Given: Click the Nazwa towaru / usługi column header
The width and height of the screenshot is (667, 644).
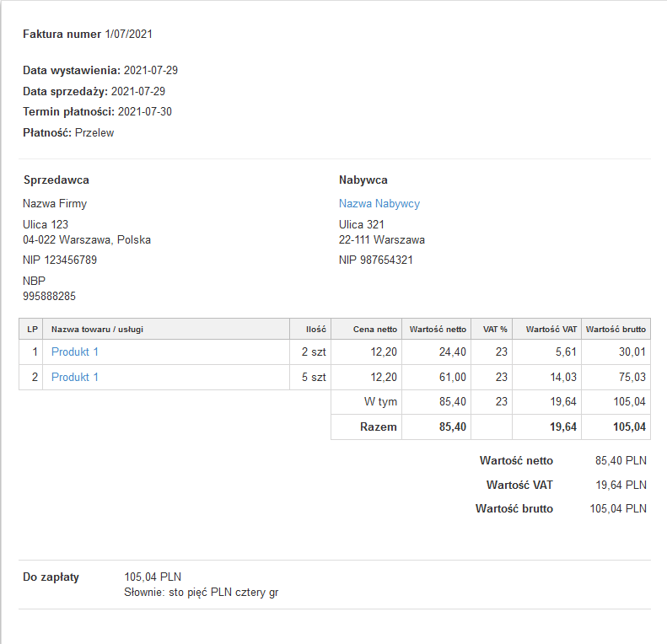Looking at the screenshot, I should [97, 330].
